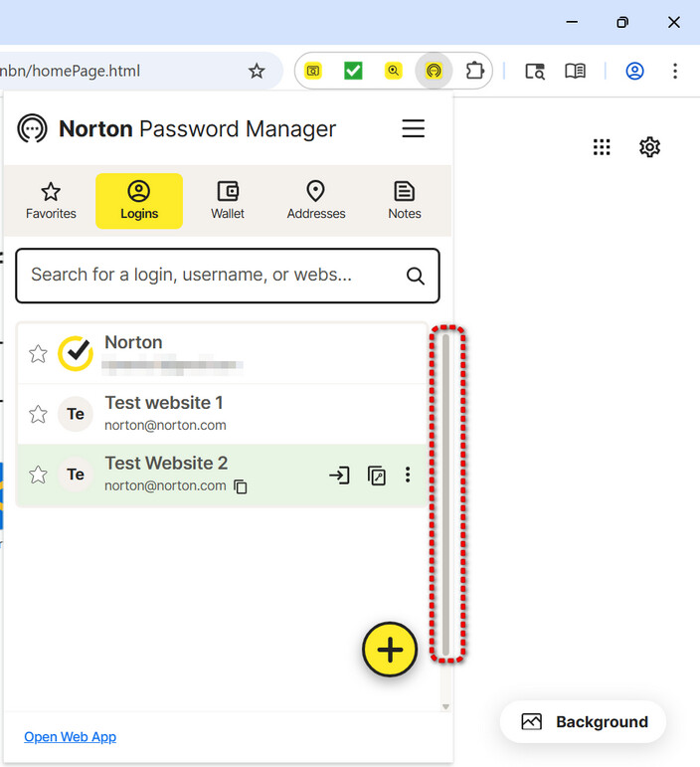Copy the Test Website 2 username
Screen dimensions: 700x767
coord(241,486)
